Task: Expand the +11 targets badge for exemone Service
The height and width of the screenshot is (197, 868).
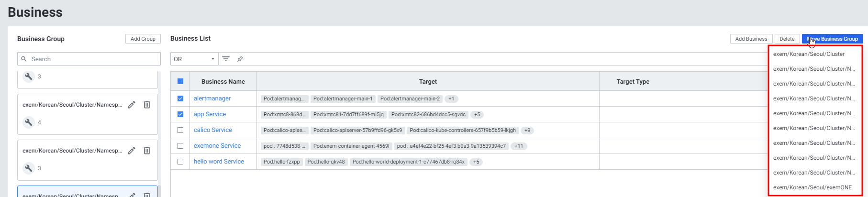Action: click(x=519, y=146)
